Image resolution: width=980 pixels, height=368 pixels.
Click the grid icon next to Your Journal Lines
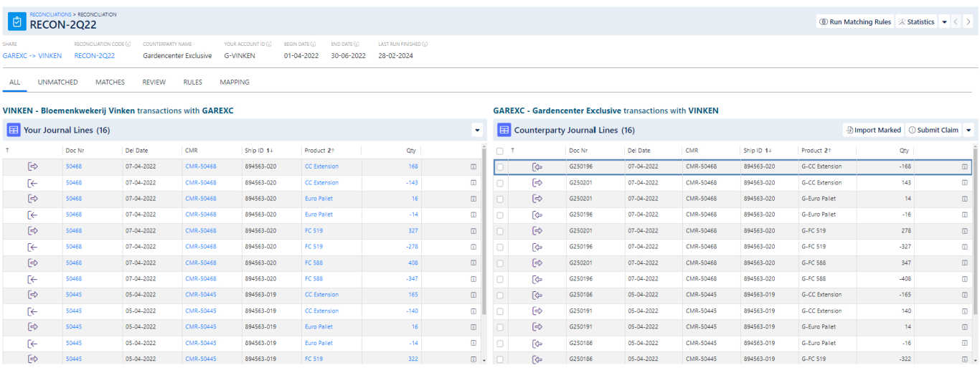coord(13,130)
